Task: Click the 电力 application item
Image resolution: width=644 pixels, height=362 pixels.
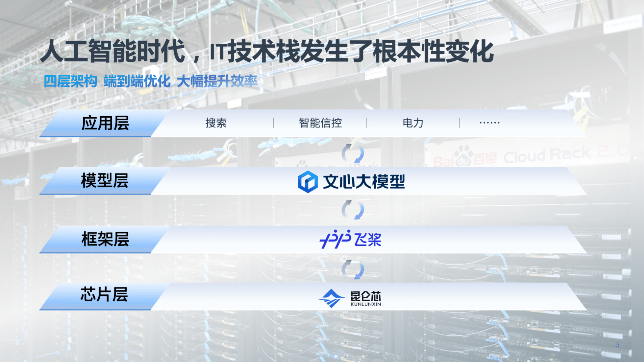Action: click(413, 123)
